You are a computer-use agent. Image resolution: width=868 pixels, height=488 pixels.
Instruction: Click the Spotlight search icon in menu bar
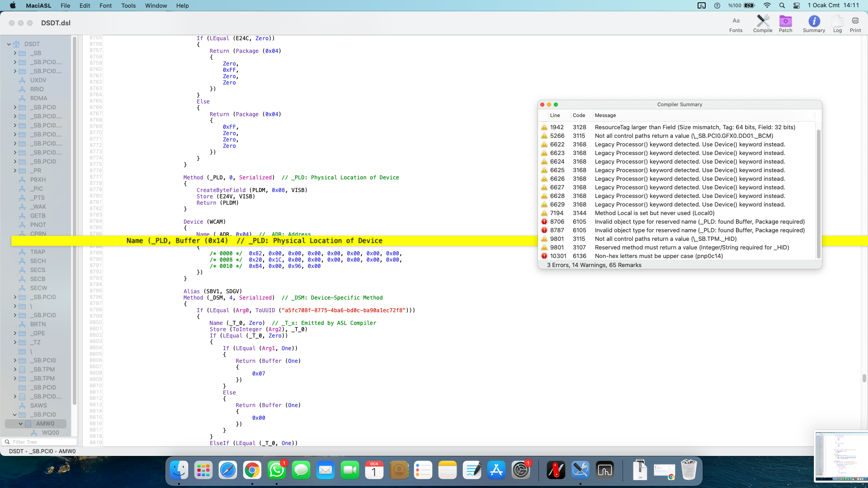pyautogui.click(x=782, y=5)
